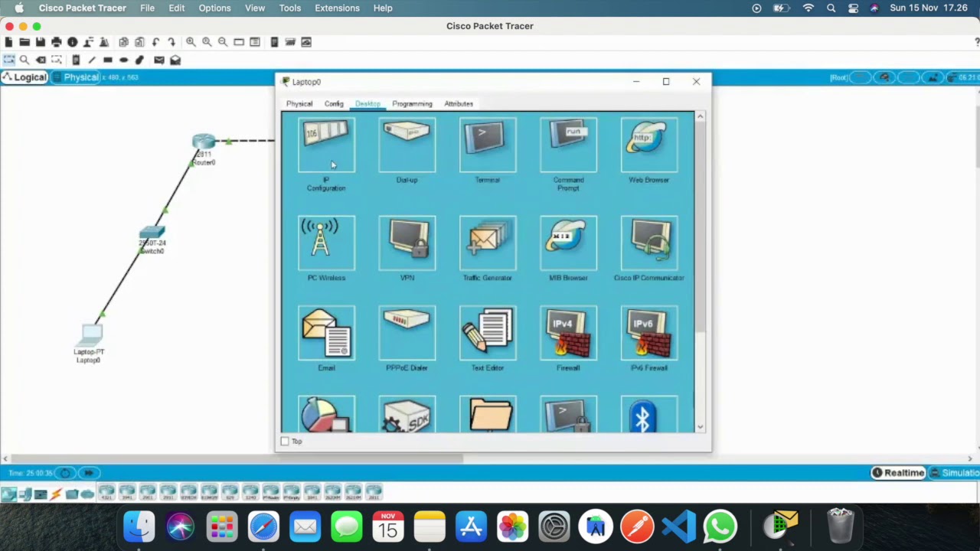
Task: Open MIB Browser
Action: (568, 243)
